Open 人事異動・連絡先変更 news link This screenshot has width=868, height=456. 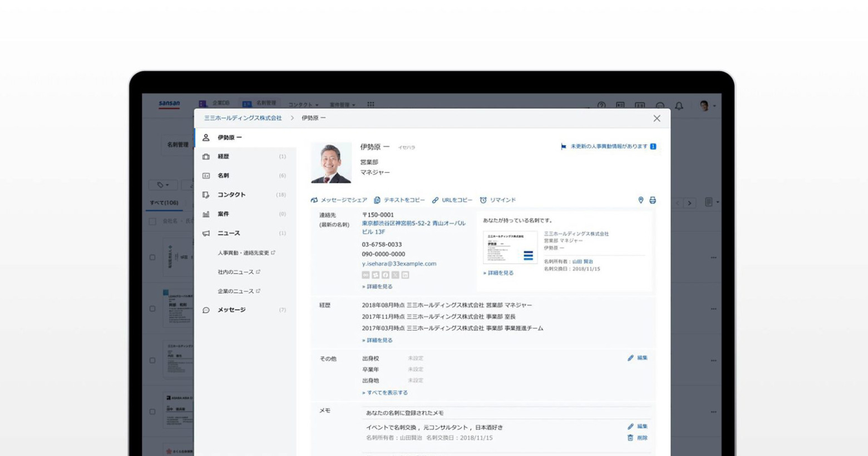point(246,253)
